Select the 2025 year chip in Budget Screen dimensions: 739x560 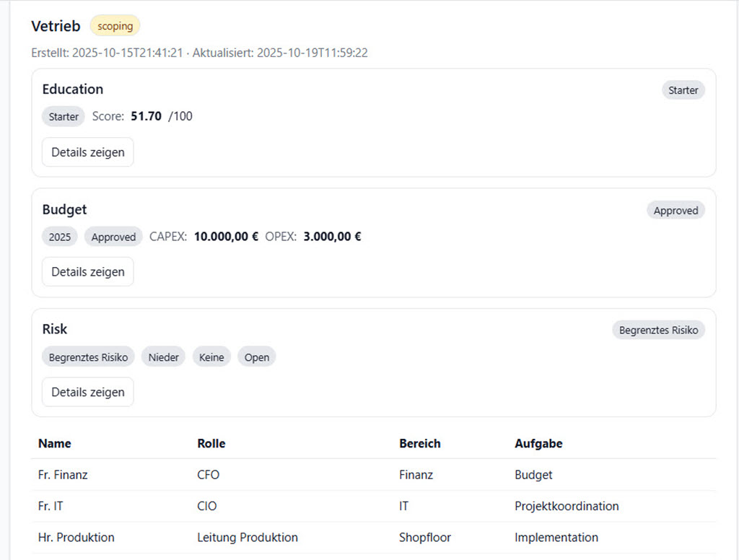click(60, 237)
